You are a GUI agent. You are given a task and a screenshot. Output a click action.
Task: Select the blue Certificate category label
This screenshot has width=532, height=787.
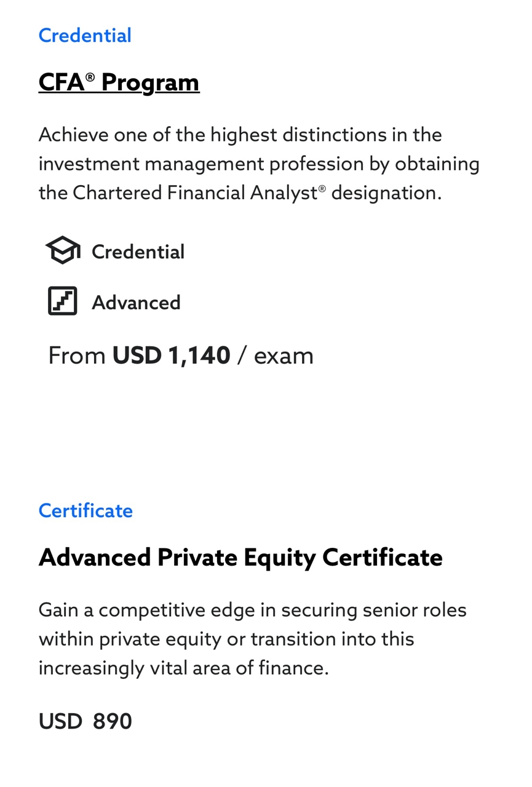(85, 511)
